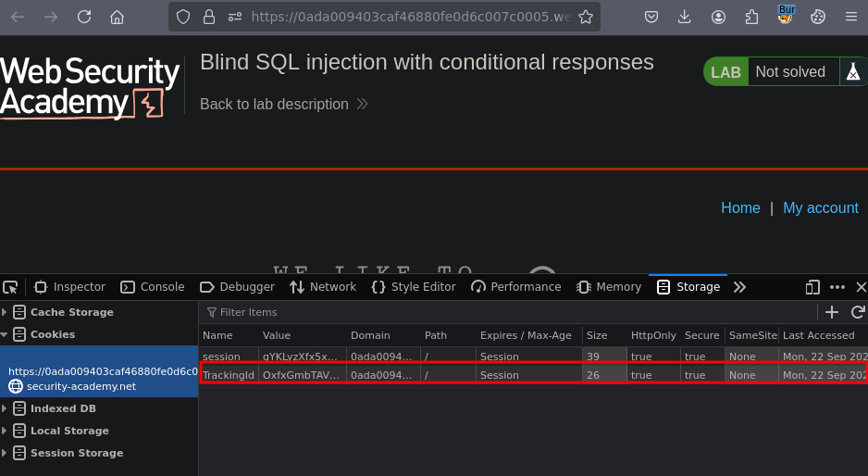This screenshot has height=476, width=868.
Task: Add a new cookie with plus
Action: (832, 312)
